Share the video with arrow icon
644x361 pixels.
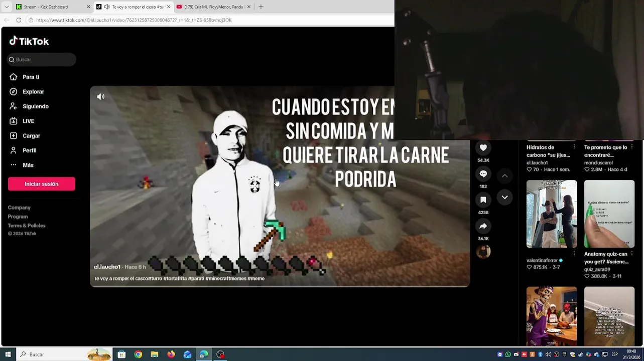[483, 226]
